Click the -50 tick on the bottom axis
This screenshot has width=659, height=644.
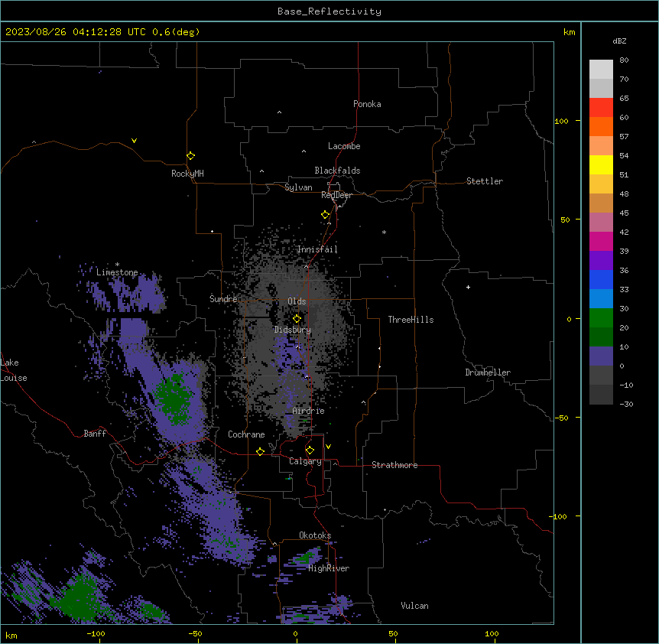195,633
